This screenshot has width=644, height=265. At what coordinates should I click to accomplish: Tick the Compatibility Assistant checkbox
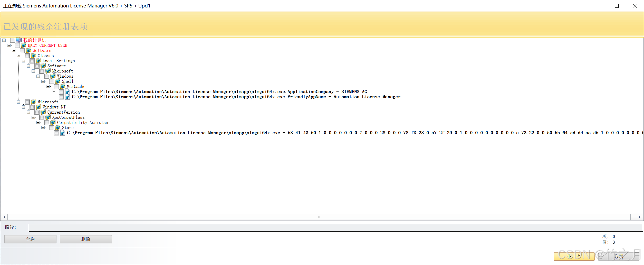47,123
